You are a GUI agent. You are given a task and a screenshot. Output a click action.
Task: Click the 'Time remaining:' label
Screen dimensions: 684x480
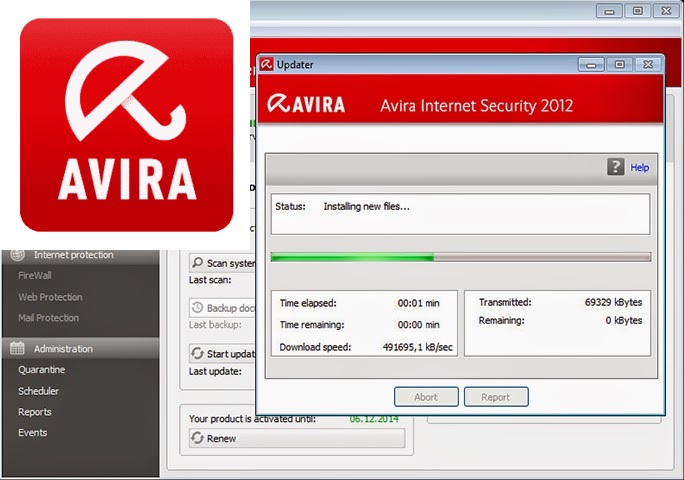pyautogui.click(x=312, y=325)
